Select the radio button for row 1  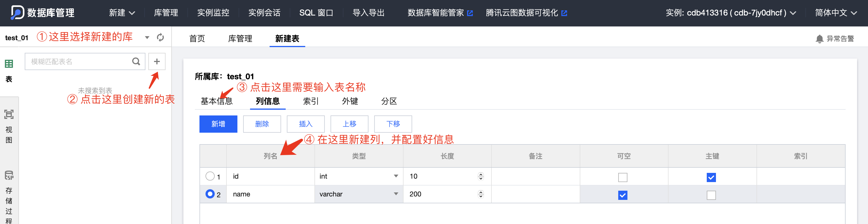pos(210,176)
